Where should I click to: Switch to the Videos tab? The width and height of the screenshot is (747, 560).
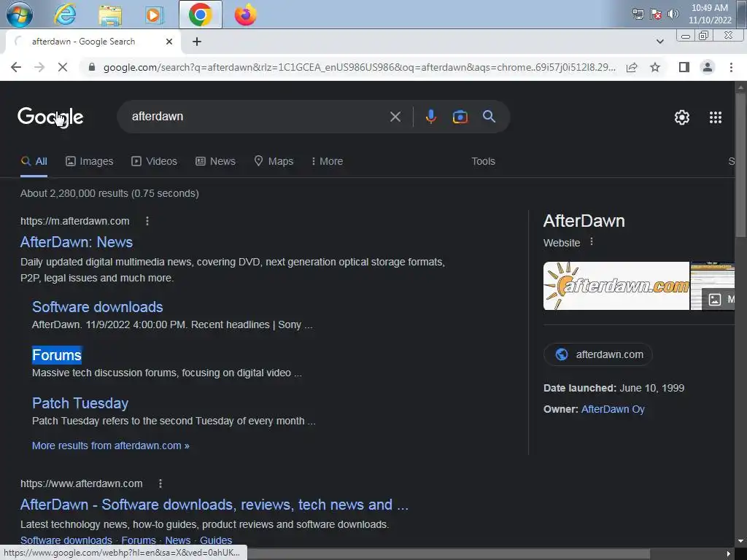(155, 161)
